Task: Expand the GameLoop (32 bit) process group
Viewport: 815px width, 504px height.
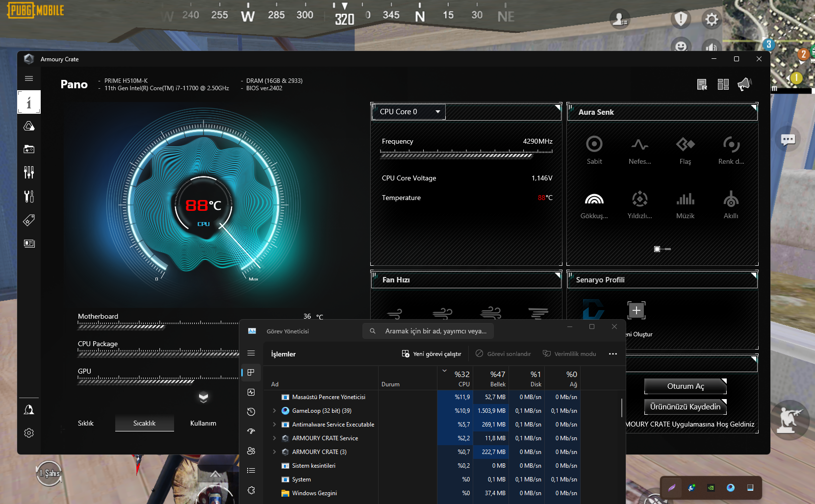Action: (x=274, y=411)
